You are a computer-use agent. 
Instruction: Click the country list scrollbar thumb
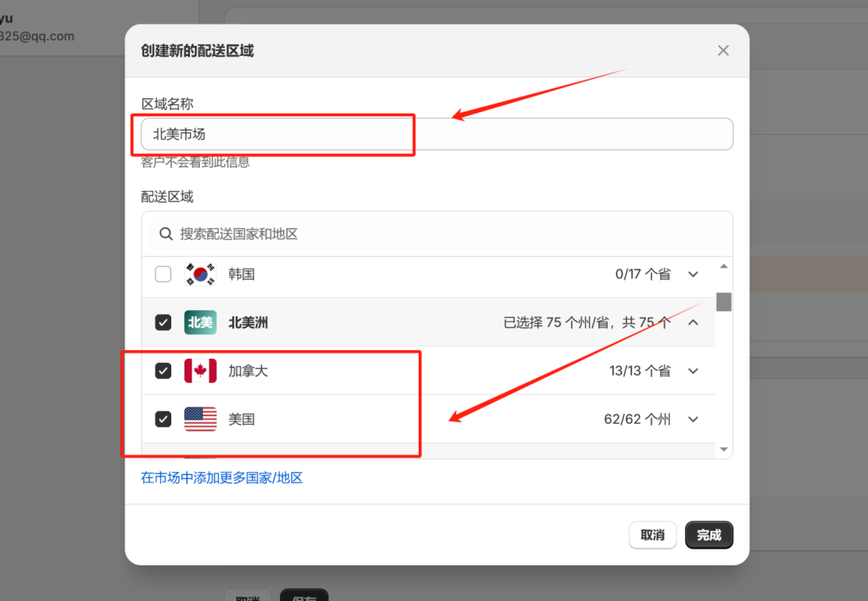pyautogui.click(x=725, y=303)
